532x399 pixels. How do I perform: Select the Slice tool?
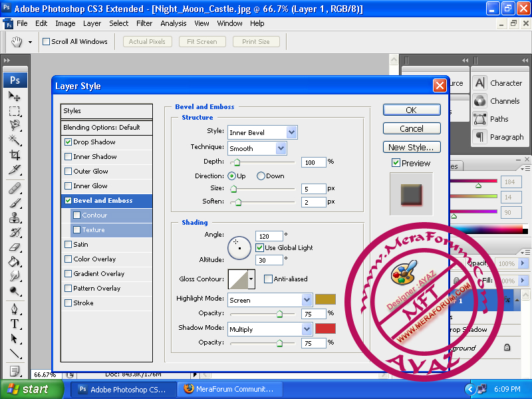(x=14, y=170)
